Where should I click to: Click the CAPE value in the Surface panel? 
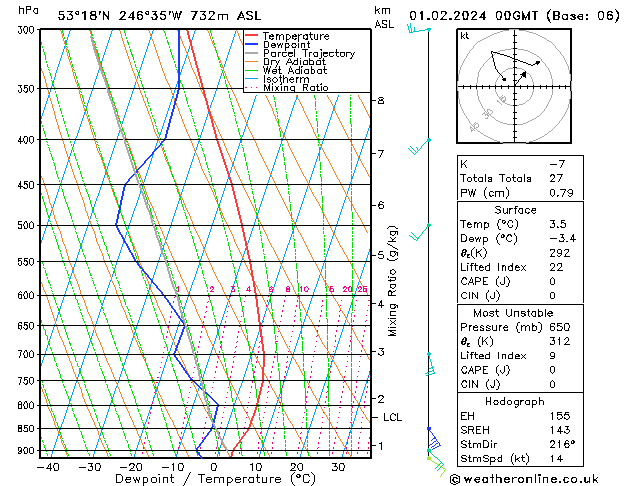pyautogui.click(x=552, y=281)
